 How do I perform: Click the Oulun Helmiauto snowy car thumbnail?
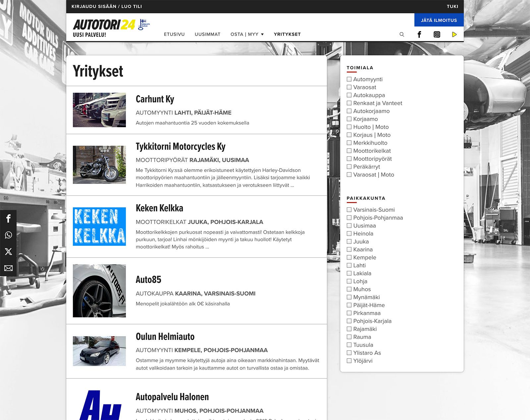pos(99,351)
